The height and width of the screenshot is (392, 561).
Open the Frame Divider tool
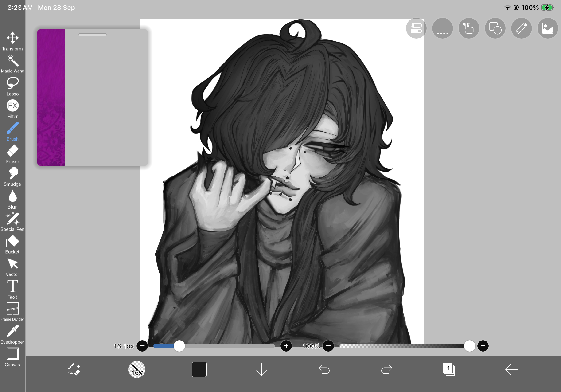pyautogui.click(x=12, y=312)
